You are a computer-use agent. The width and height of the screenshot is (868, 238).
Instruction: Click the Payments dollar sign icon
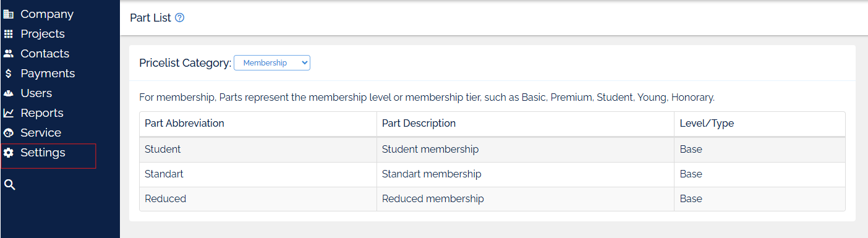[x=9, y=74]
